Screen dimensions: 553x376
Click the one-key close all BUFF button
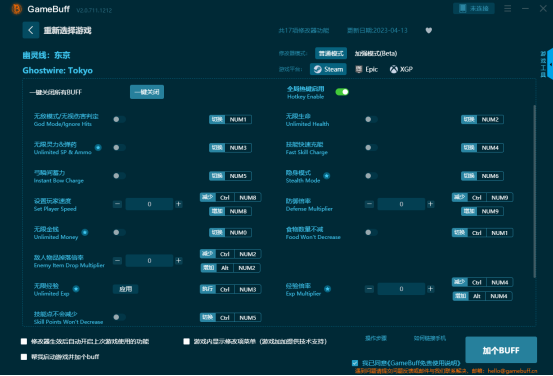pos(147,92)
